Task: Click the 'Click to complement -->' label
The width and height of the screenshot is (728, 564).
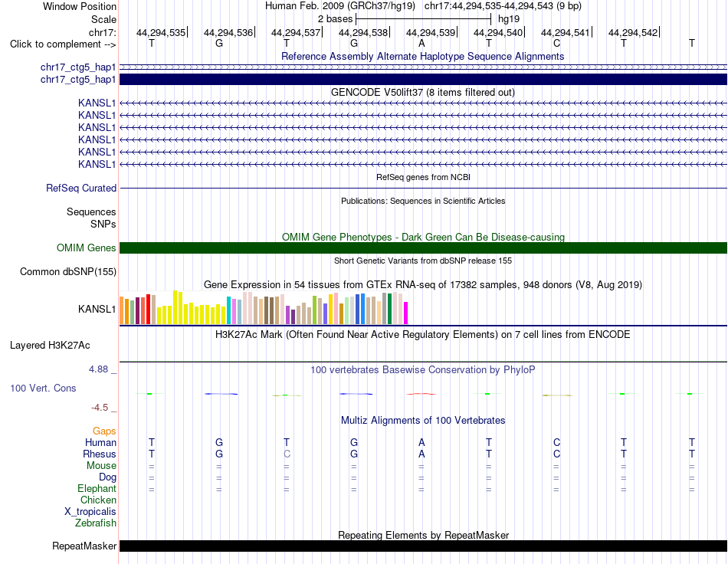Action: pyautogui.click(x=63, y=44)
